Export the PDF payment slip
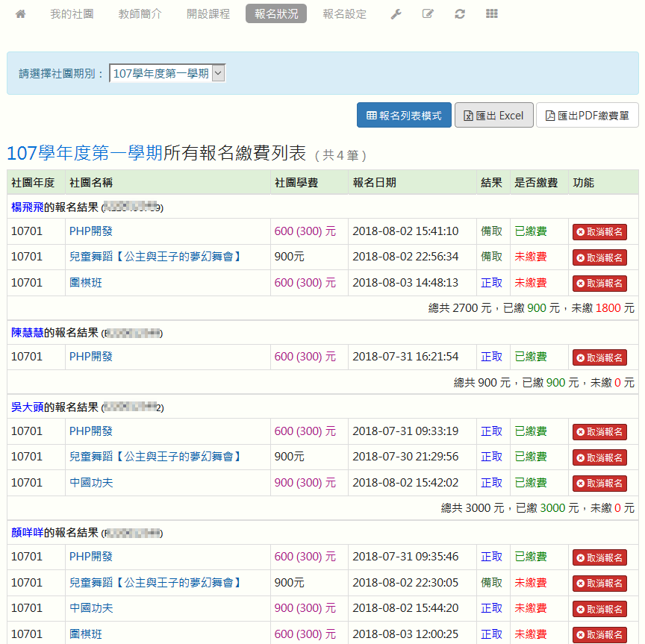The height and width of the screenshot is (644, 645). (x=587, y=116)
